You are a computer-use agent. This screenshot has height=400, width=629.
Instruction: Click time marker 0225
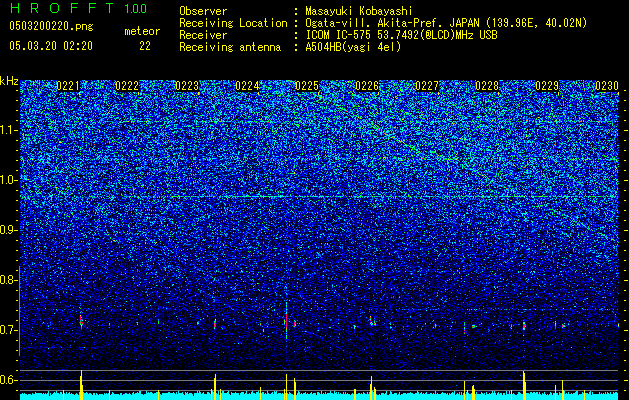307,86
